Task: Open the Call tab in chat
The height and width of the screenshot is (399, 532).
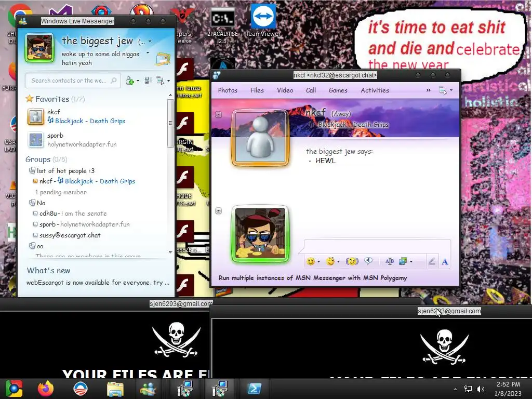Action: coord(311,90)
